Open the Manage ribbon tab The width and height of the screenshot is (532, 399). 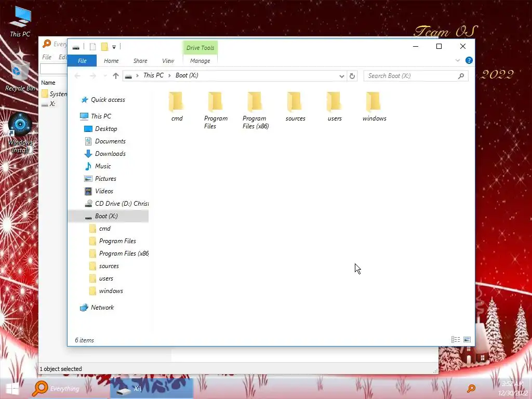[x=200, y=61]
